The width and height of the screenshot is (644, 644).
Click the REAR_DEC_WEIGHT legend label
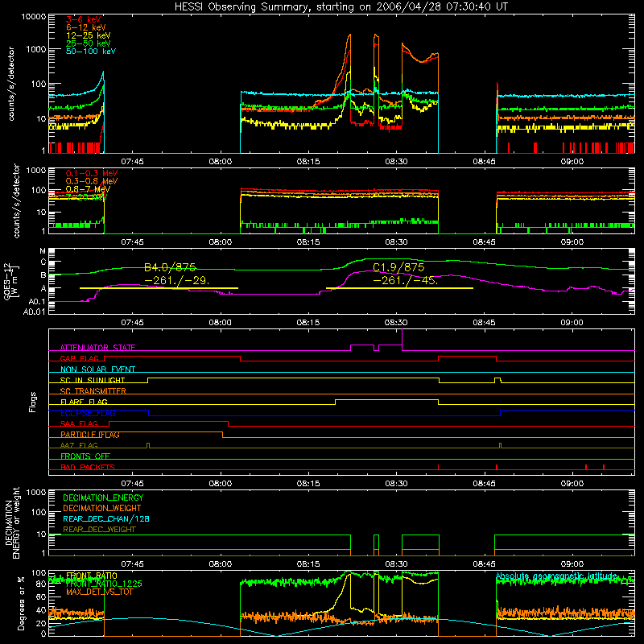99,530
